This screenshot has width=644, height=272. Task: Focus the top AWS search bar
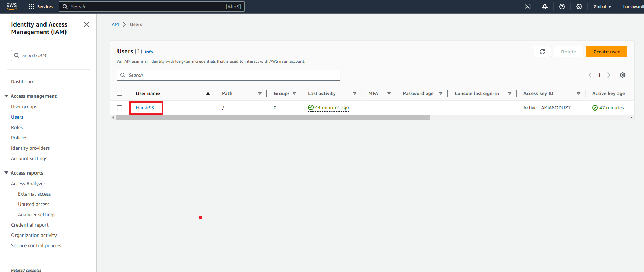tap(152, 7)
